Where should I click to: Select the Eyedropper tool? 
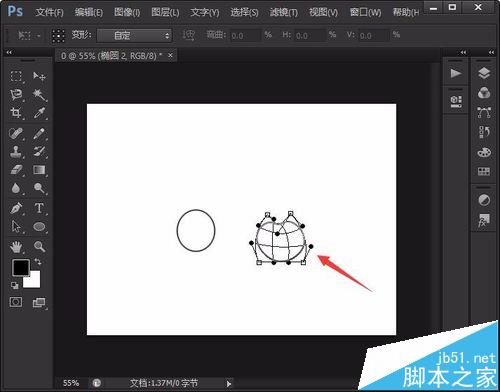point(39,113)
